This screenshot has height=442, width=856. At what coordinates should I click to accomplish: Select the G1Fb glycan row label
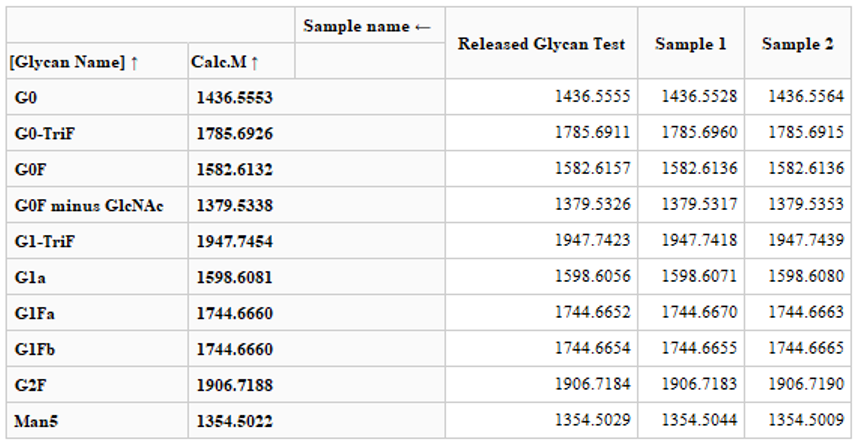point(35,349)
